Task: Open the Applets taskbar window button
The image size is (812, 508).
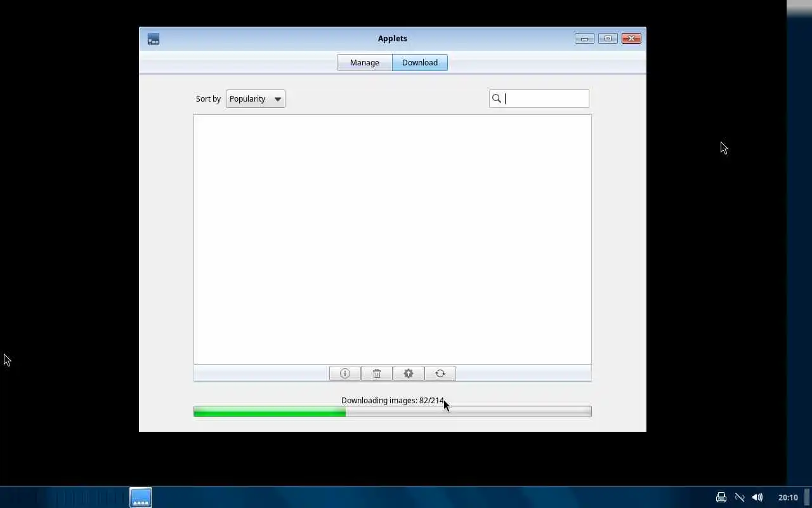Action: click(141, 497)
